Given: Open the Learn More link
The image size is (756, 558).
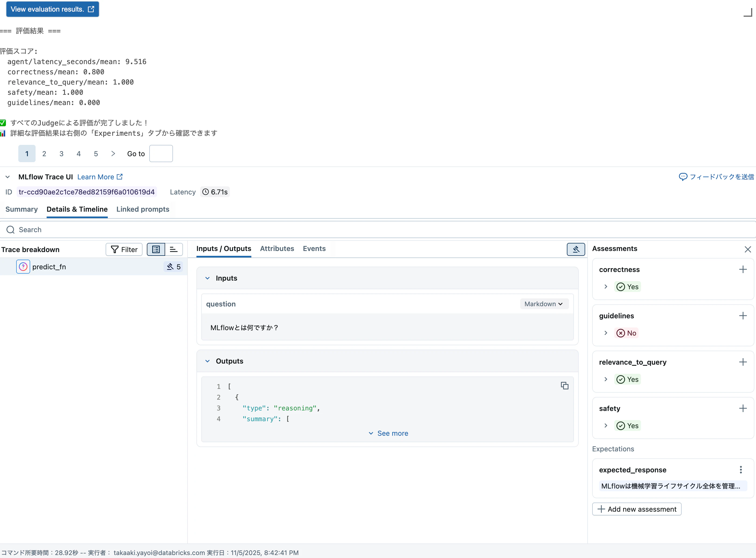Looking at the screenshot, I should [x=100, y=177].
